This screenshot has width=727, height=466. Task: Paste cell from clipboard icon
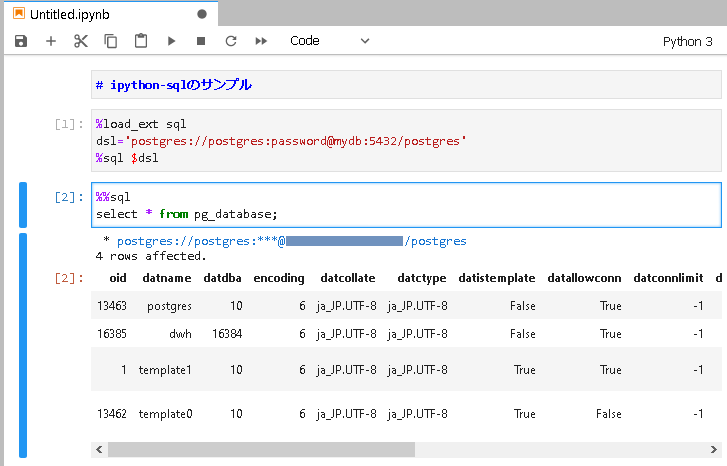pyautogui.click(x=141, y=41)
